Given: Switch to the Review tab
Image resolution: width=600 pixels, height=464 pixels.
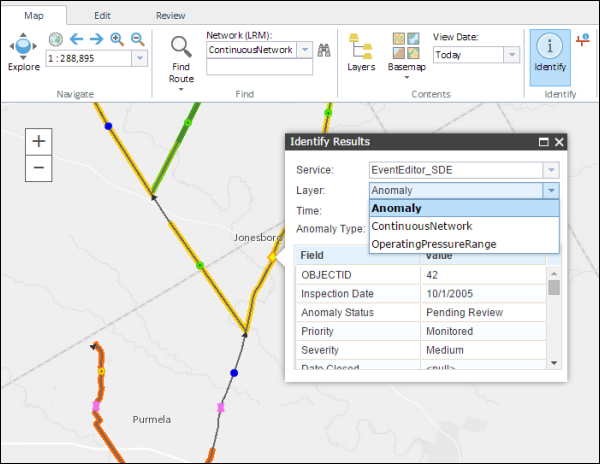Looking at the screenshot, I should [x=170, y=16].
